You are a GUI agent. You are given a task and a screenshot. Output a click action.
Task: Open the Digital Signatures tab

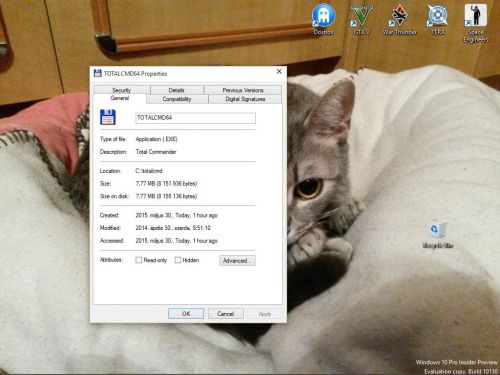(245, 99)
